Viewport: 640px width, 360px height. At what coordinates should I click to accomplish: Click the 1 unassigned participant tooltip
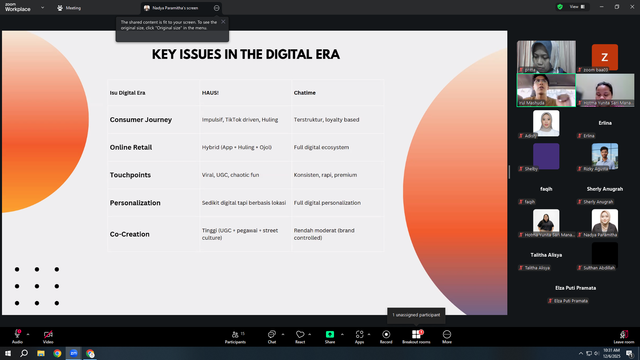tap(416, 315)
